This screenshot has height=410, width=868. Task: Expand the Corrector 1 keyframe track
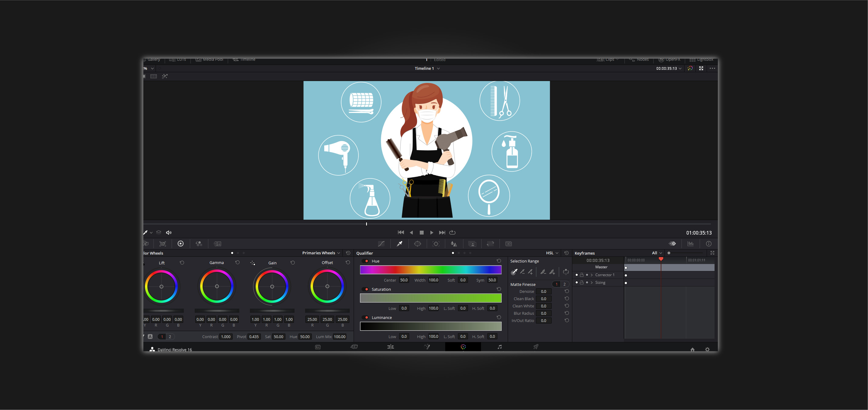click(x=592, y=275)
